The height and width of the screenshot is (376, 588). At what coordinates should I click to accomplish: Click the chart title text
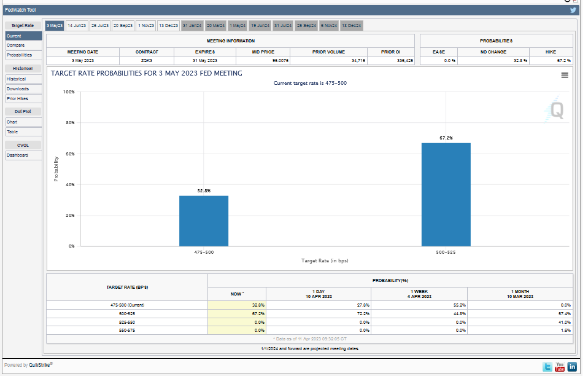(x=147, y=74)
